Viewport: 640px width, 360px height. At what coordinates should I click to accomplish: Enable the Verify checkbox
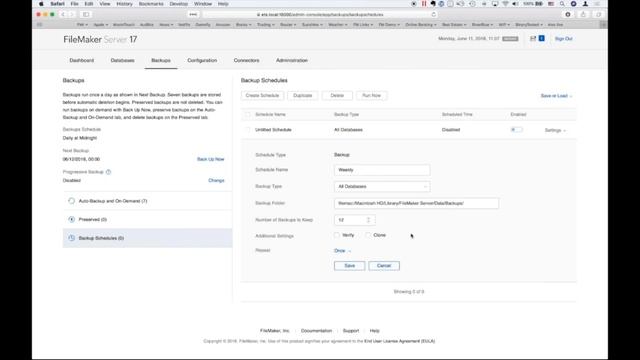(337, 235)
